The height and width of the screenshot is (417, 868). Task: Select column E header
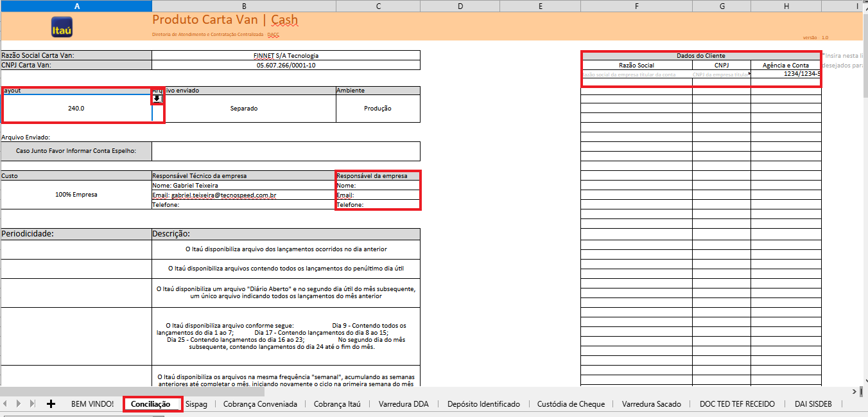click(x=540, y=6)
